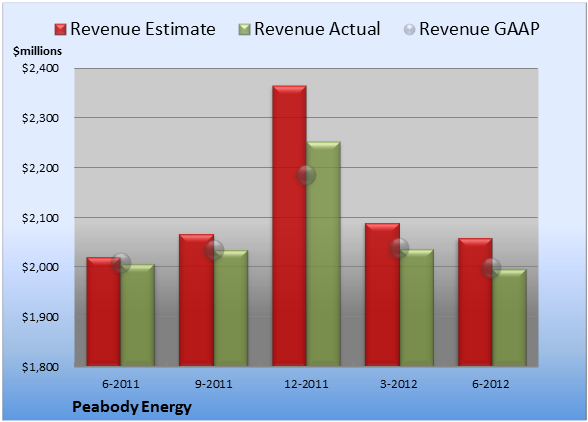Click the '$1,800' axis value
This screenshot has width=588, height=422.
tap(40, 367)
